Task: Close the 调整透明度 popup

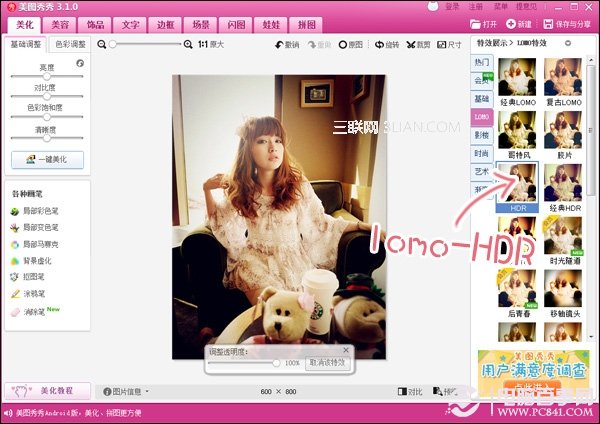Action: pos(346,350)
